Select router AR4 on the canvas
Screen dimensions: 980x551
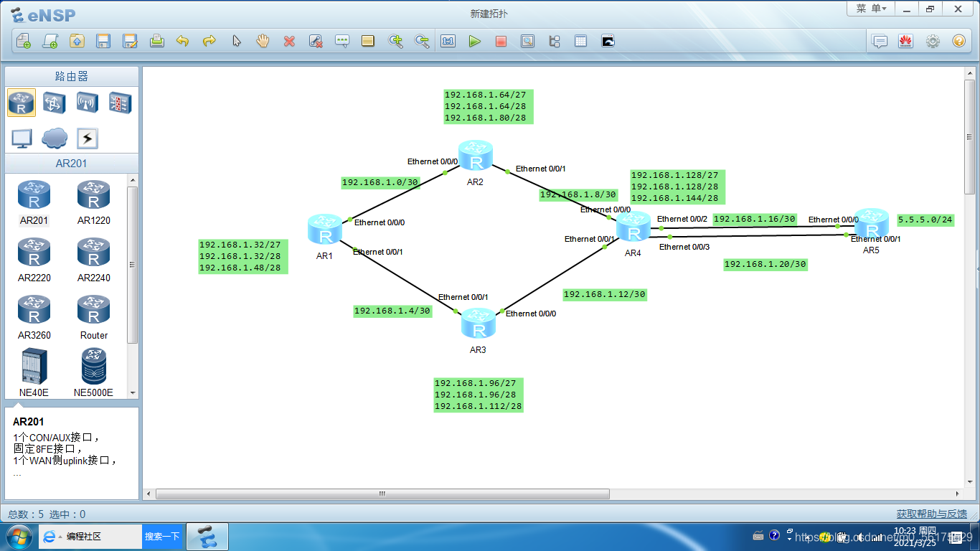pos(633,226)
